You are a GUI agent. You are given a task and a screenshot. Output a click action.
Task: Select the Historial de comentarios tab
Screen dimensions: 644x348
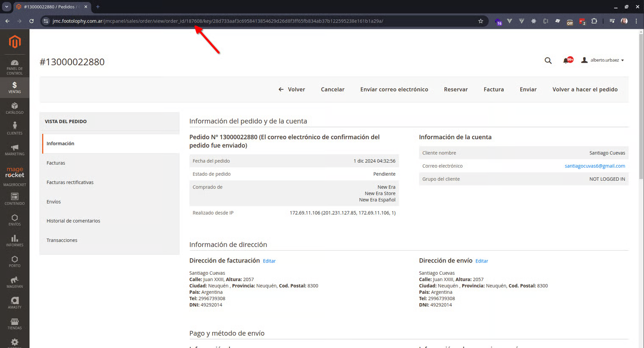click(73, 221)
